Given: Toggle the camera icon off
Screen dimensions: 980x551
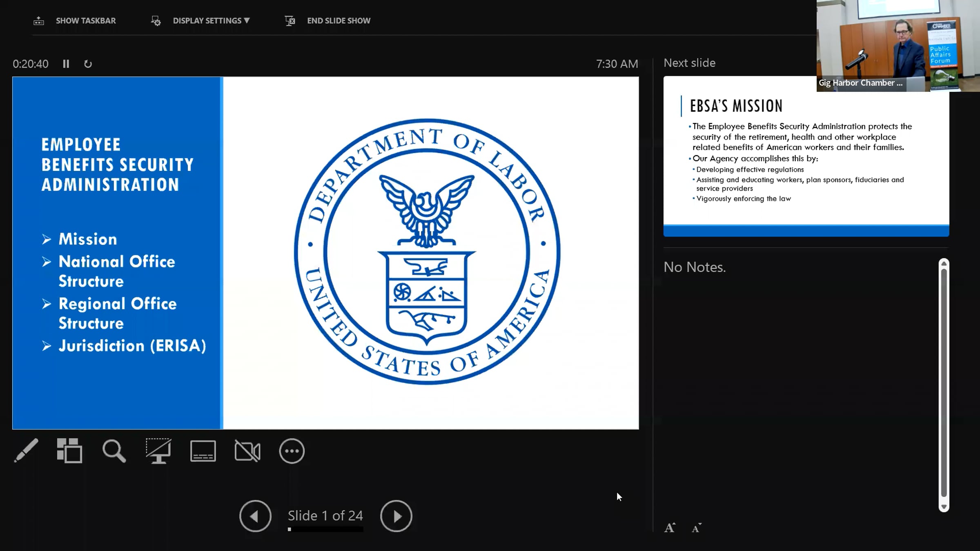Looking at the screenshot, I should click(x=247, y=451).
